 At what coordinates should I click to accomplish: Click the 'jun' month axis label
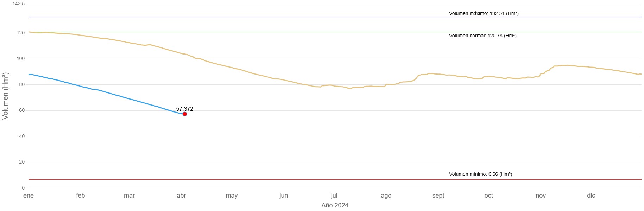284,196
